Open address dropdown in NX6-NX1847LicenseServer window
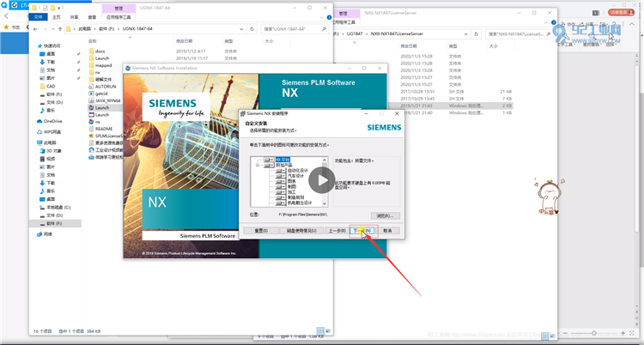Screen dimensions: 644x345 465,34
